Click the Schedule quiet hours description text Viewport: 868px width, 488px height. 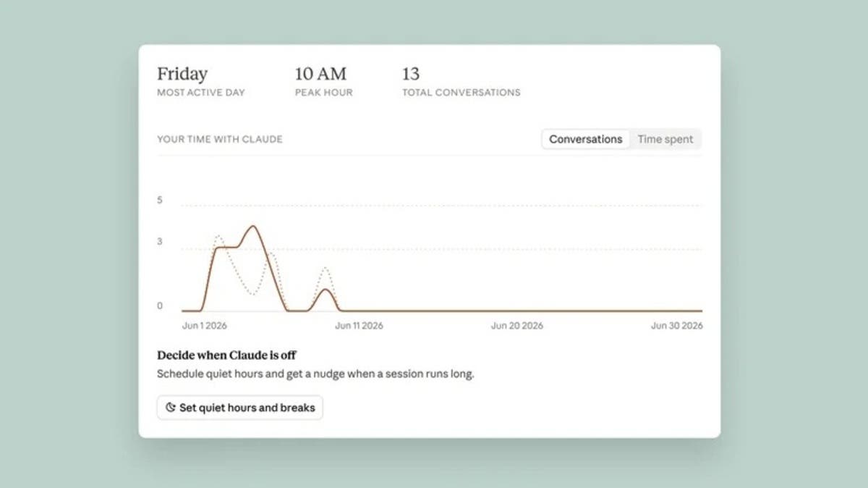pos(315,374)
